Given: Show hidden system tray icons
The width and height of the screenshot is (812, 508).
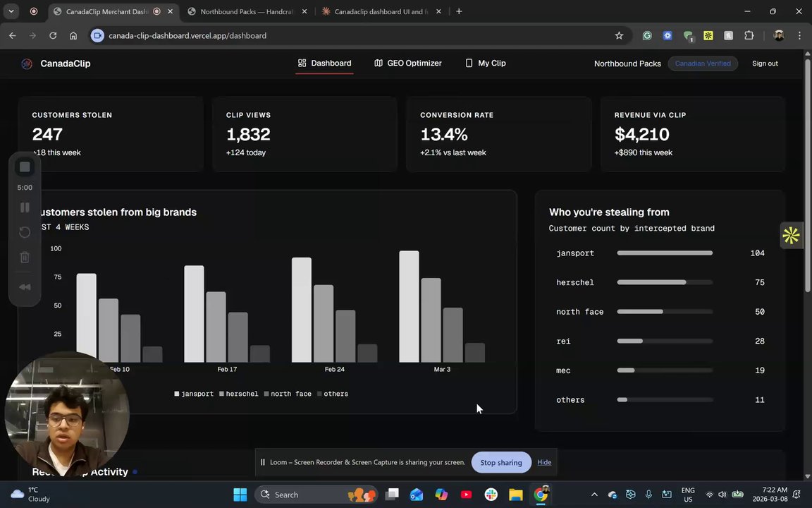Looking at the screenshot, I should click(x=594, y=495).
